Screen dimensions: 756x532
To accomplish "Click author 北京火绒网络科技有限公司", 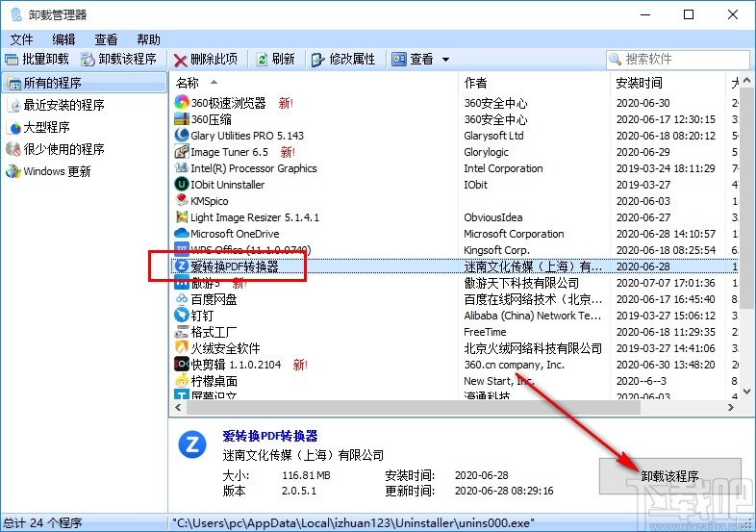I will pyautogui.click(x=533, y=348).
